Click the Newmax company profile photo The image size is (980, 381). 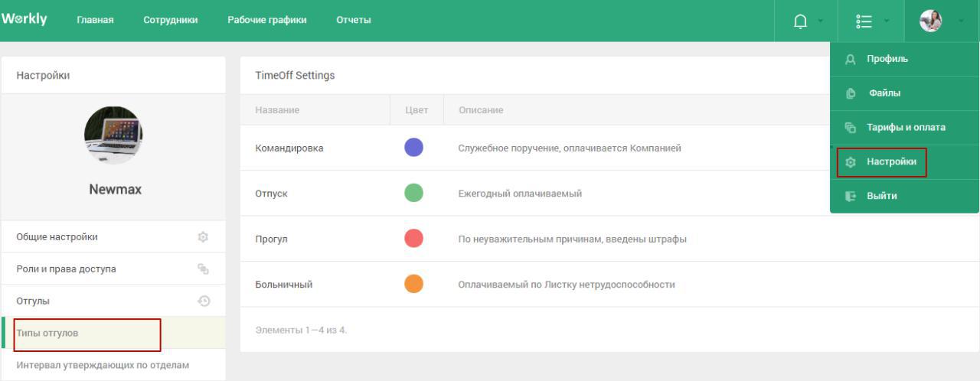click(x=113, y=135)
